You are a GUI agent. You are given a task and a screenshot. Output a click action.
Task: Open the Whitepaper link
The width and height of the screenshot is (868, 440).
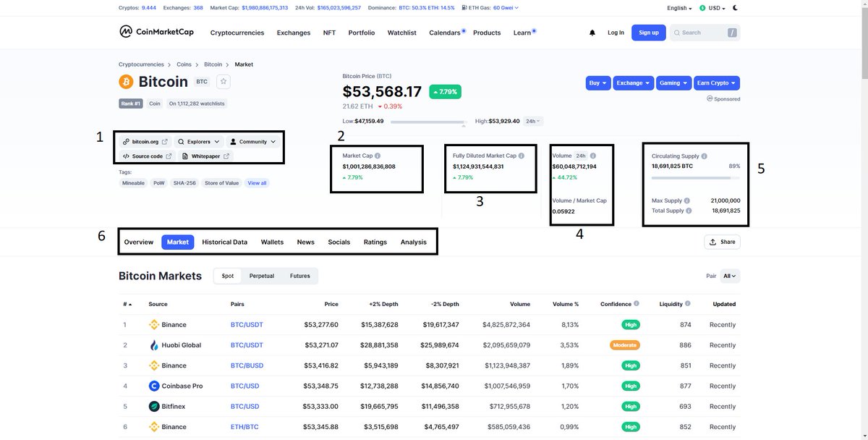pos(206,156)
